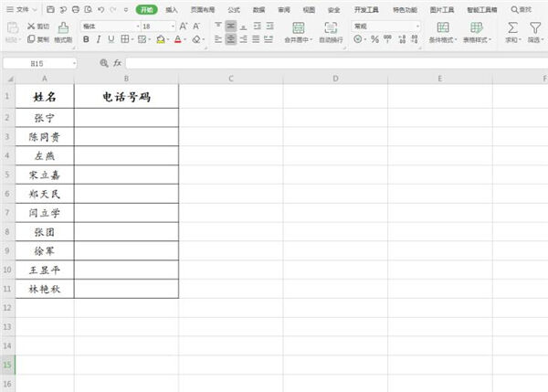This screenshot has width=548, height=392.
Task: Click the Select All corner triangle
Action: [9, 79]
